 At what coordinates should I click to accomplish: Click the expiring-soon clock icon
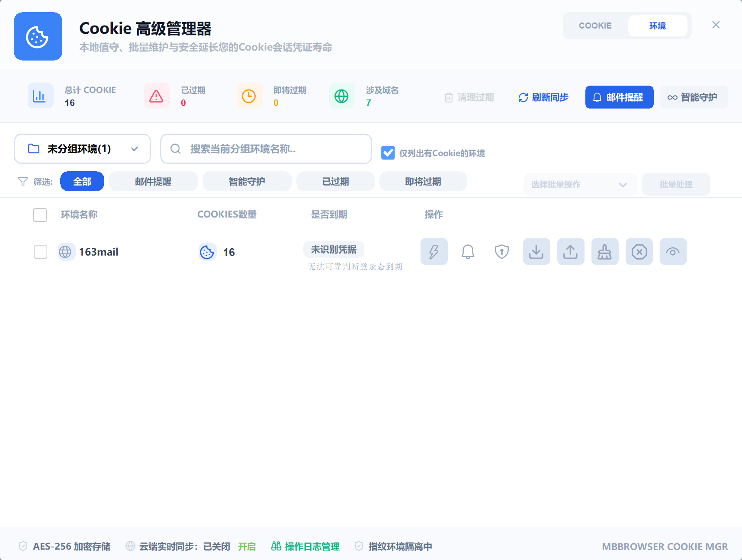249,96
